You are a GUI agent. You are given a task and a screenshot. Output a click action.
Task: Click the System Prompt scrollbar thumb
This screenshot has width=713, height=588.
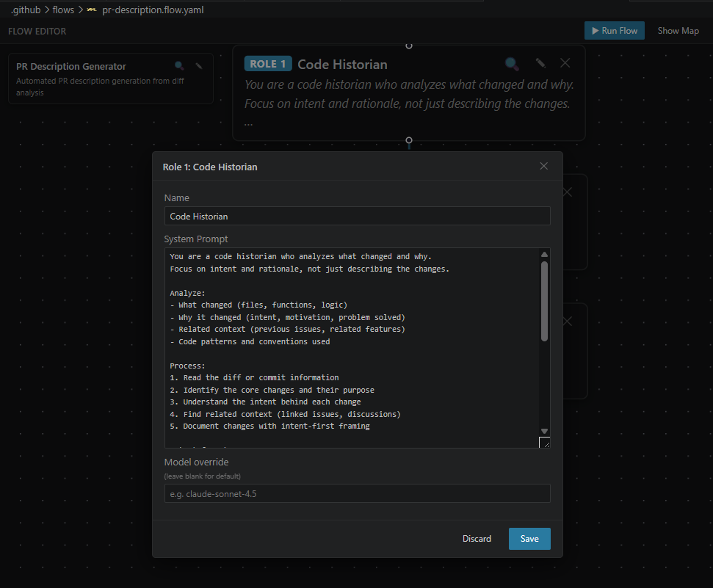click(544, 301)
